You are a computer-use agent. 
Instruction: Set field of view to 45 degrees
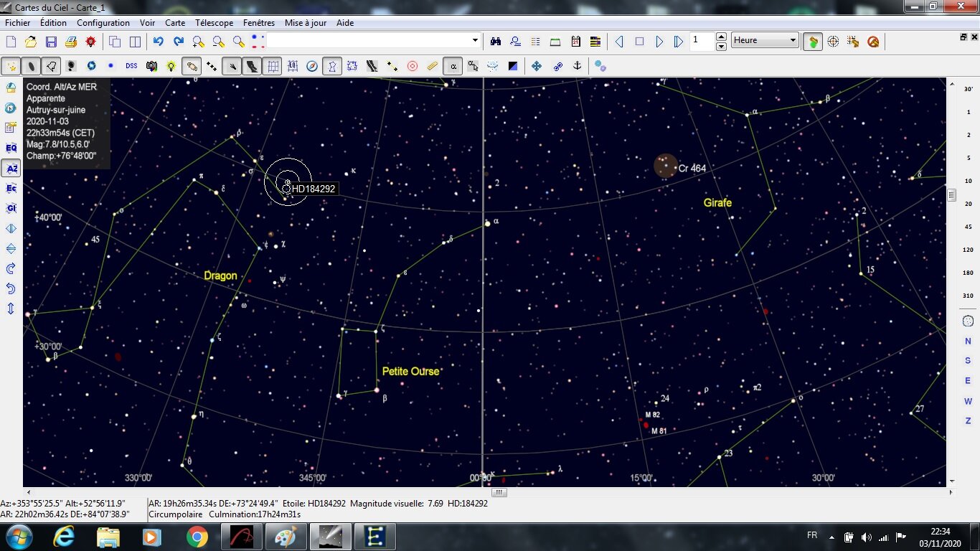(x=969, y=227)
